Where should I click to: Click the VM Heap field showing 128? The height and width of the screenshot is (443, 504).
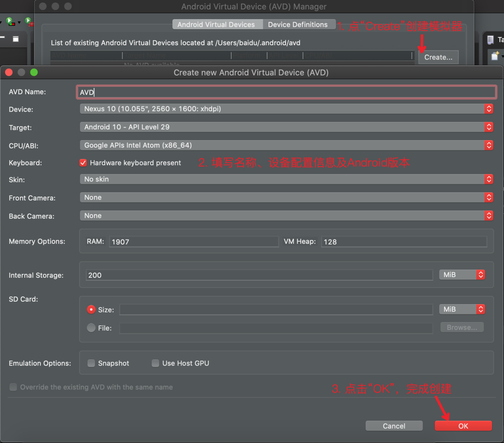click(x=404, y=242)
